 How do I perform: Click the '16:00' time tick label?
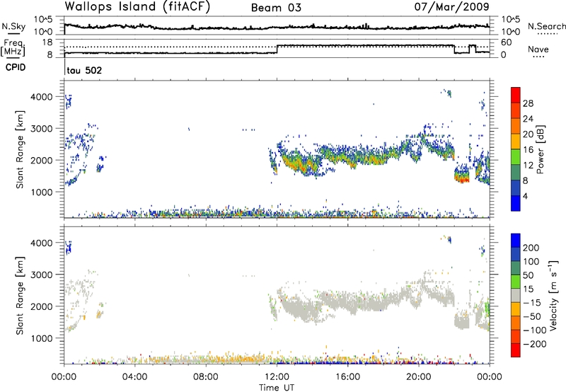[347, 377]
